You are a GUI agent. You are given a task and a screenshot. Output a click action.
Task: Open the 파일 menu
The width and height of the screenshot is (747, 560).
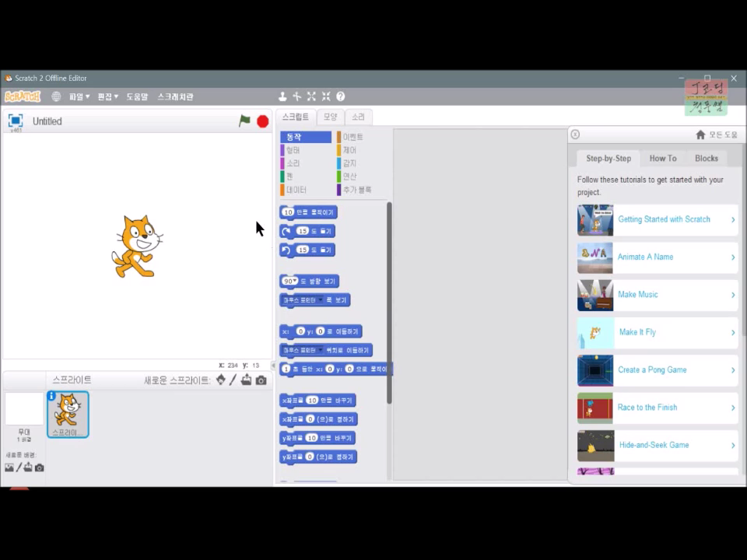[79, 96]
